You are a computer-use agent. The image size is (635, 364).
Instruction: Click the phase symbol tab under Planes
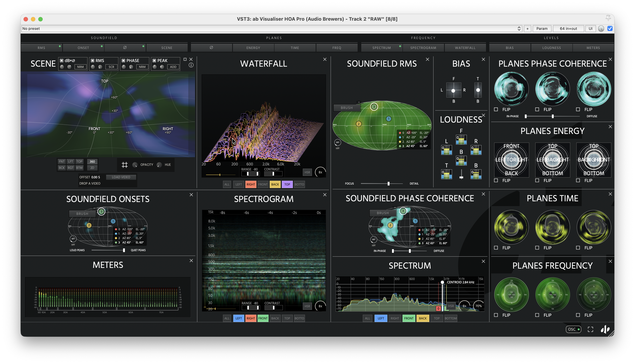(x=211, y=48)
